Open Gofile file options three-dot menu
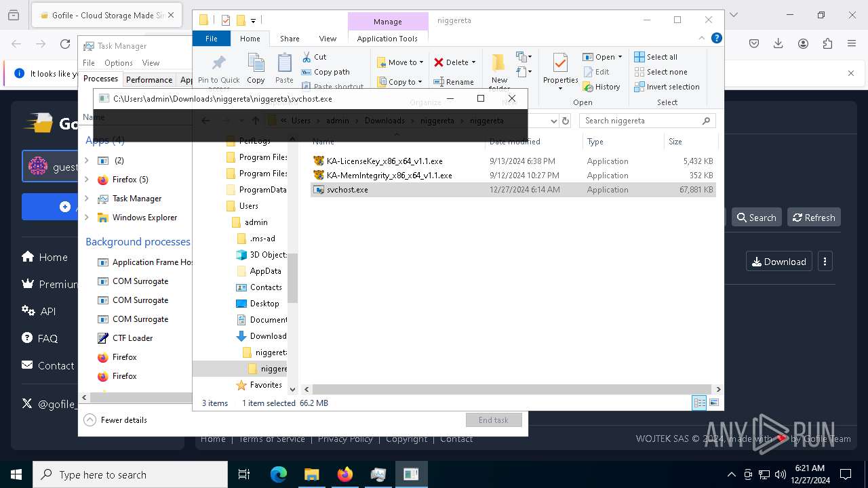 [x=825, y=262]
